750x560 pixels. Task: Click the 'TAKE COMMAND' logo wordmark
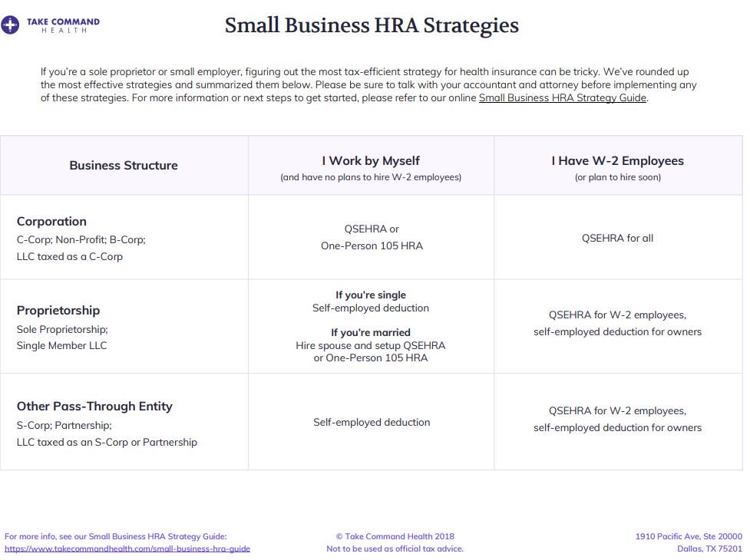pyautogui.click(x=63, y=21)
